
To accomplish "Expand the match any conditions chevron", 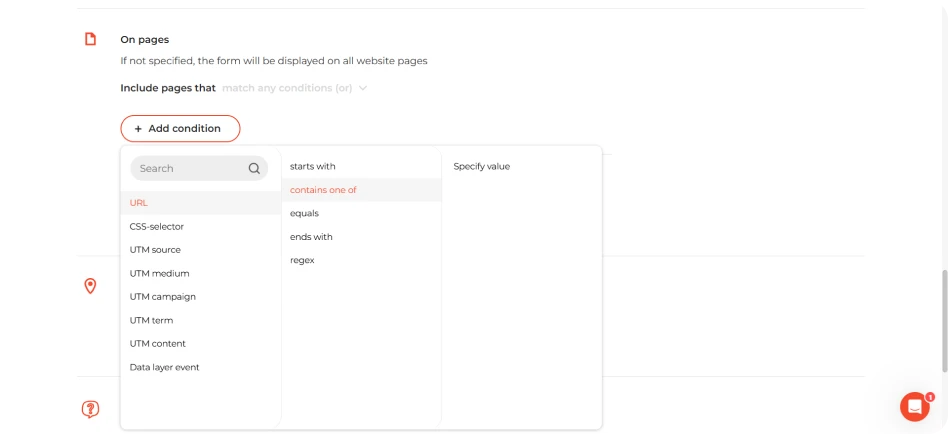I will click(x=363, y=88).
